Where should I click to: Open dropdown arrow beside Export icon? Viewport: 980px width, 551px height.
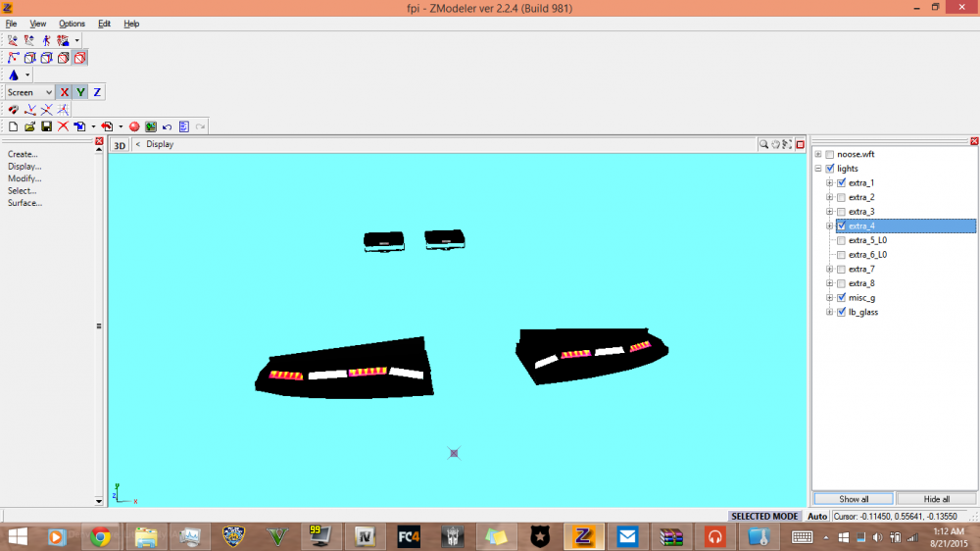[x=121, y=126]
